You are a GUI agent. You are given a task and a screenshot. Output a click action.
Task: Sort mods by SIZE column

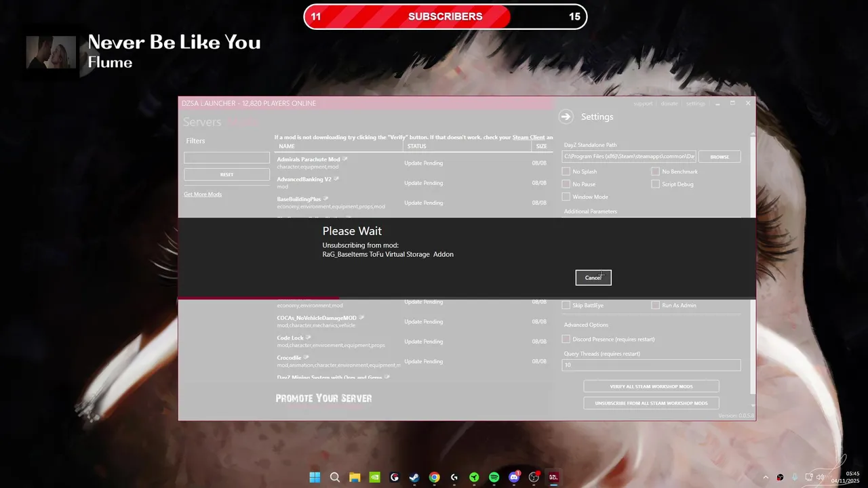pyautogui.click(x=542, y=146)
